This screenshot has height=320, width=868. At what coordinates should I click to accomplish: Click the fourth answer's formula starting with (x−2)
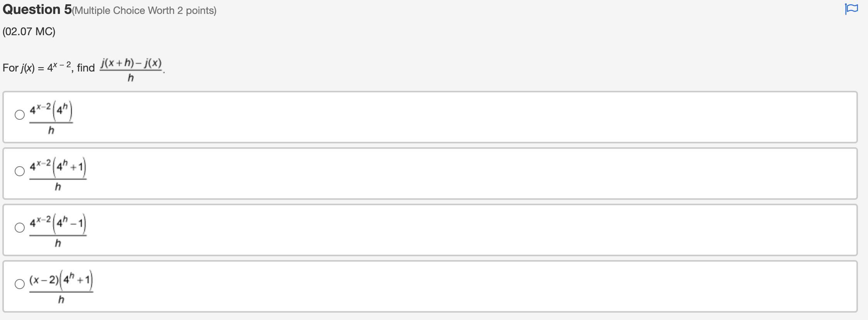(61, 287)
